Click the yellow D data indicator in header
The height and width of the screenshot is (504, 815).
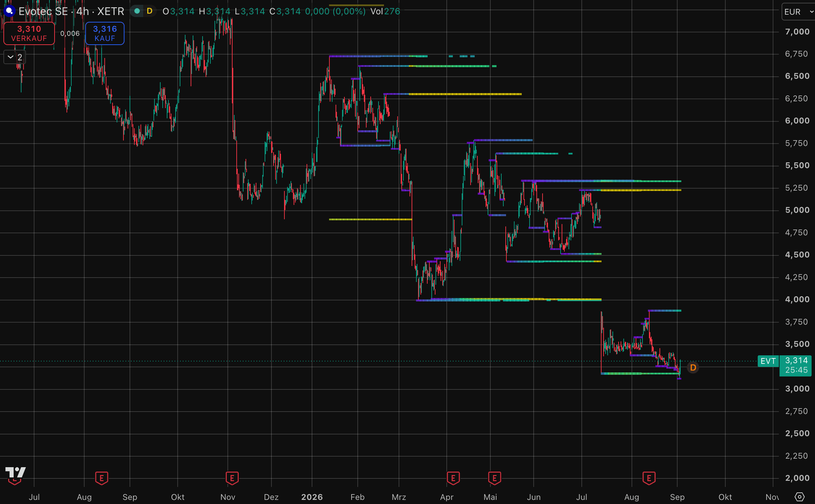(149, 11)
